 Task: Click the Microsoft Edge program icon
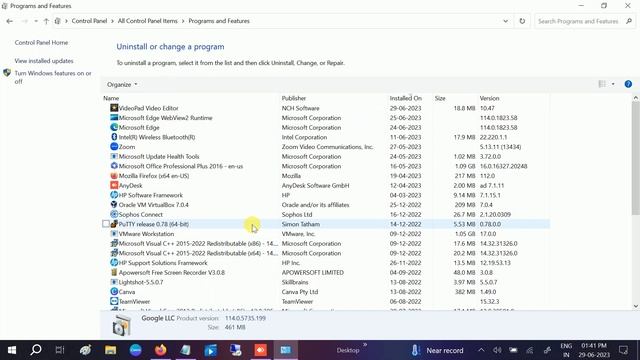point(114,127)
